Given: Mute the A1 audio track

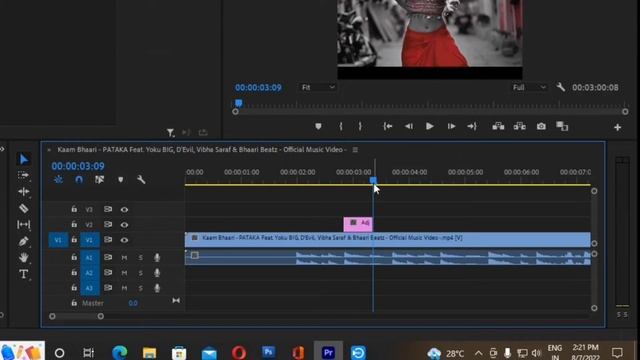Looking at the screenshot, I should (124, 258).
